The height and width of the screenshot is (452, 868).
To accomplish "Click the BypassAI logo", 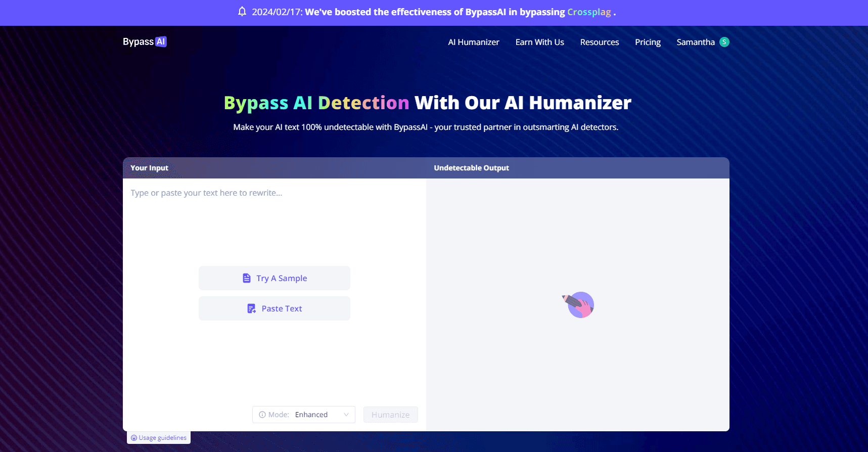I will coord(145,41).
